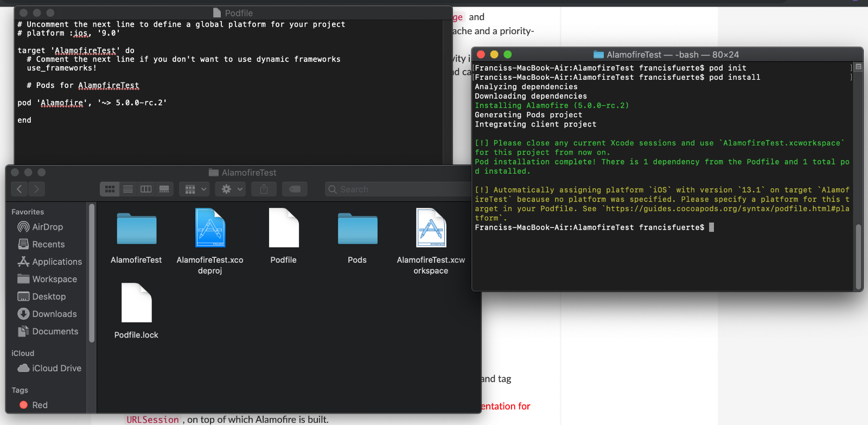Click the AlamofireTest Finder title folder icon
This screenshot has height=425, width=868.
pos(214,173)
